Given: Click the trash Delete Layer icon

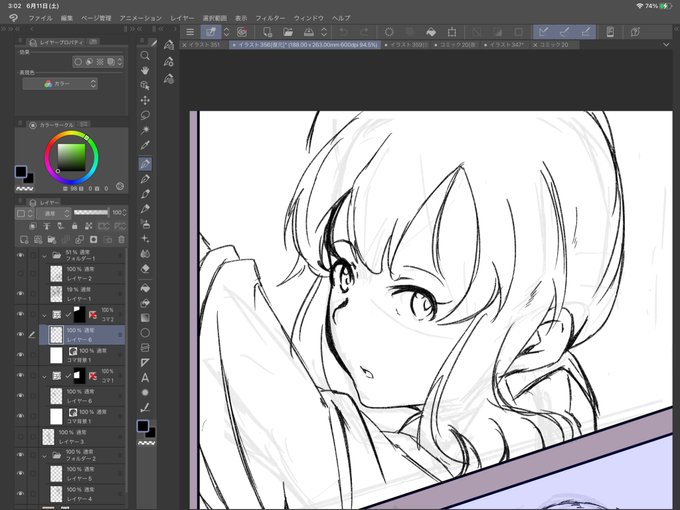Looking at the screenshot, I should [121, 239].
